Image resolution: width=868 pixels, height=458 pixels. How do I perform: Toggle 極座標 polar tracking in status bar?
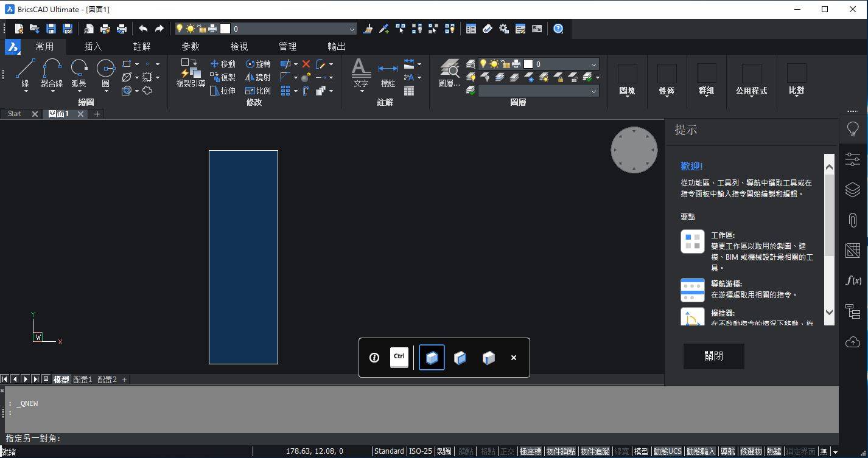(530, 451)
